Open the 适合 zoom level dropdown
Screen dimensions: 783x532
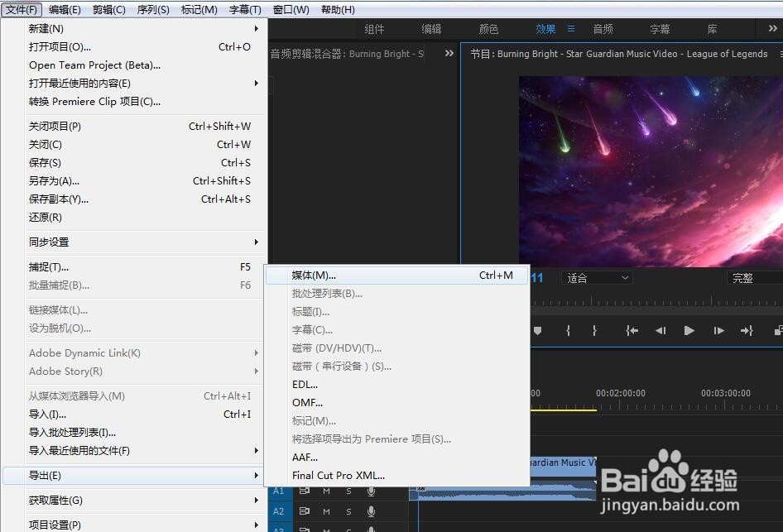pos(598,278)
